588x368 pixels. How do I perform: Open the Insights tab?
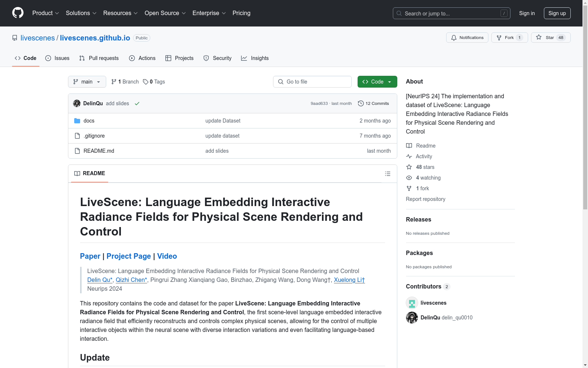tap(255, 58)
